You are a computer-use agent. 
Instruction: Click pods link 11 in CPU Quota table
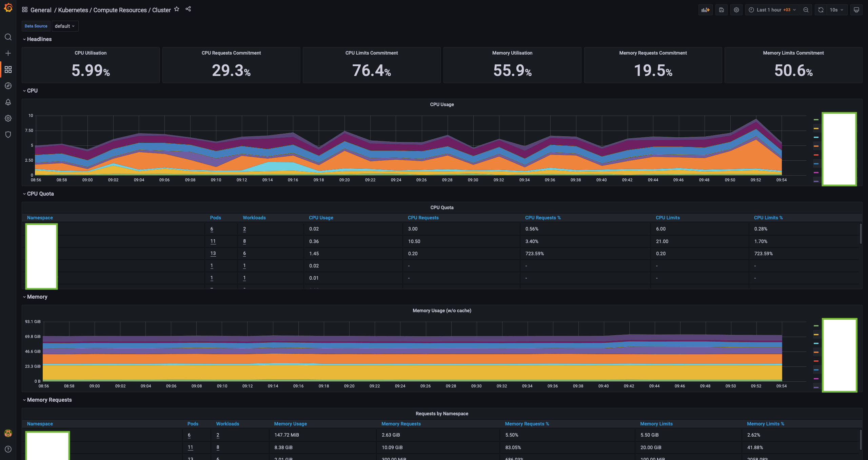click(213, 241)
